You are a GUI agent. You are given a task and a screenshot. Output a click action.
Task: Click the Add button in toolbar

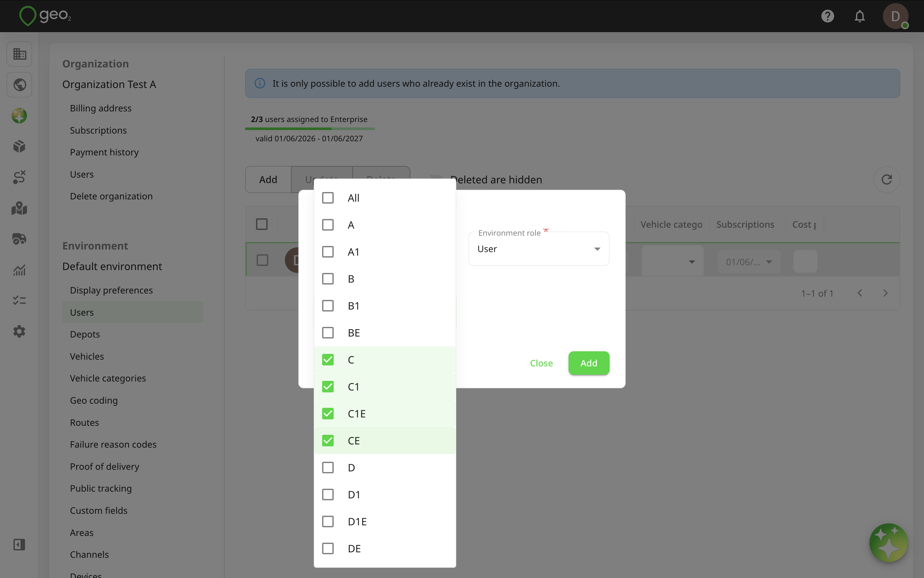tap(268, 180)
